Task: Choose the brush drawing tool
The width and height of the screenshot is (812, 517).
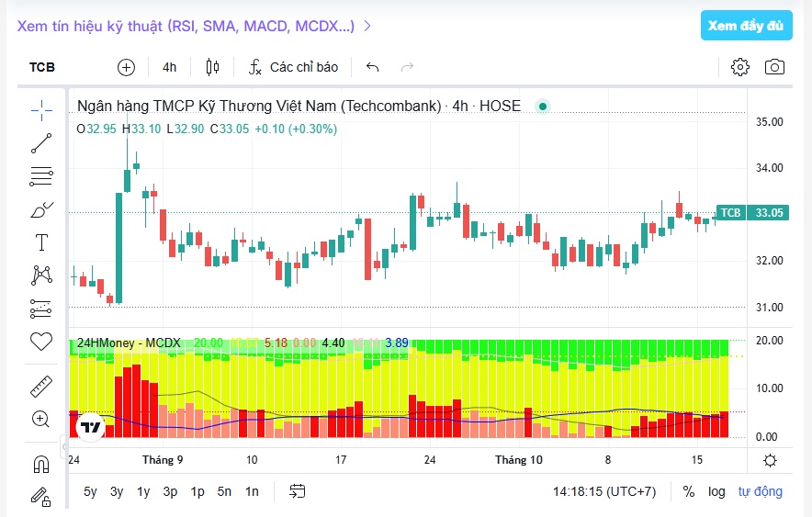Action: click(x=41, y=209)
